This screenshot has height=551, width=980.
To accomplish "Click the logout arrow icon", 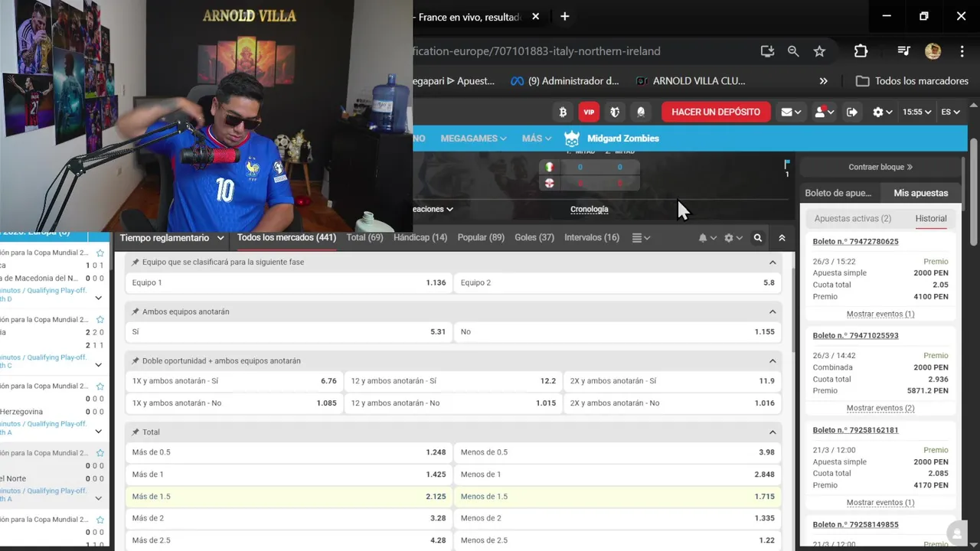I will [852, 112].
